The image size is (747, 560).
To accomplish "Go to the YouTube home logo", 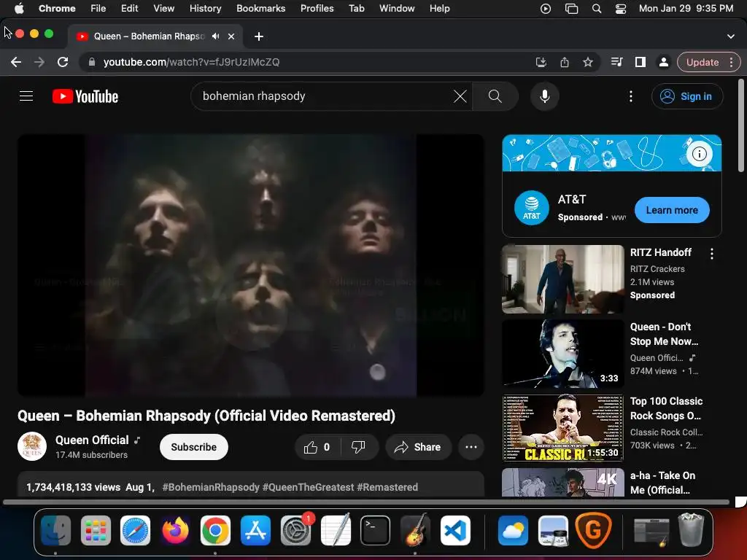I will point(85,96).
